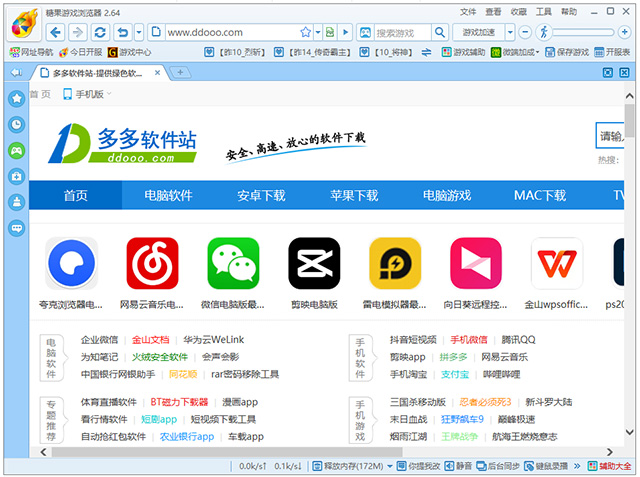The height and width of the screenshot is (477, 640).
Task: Collapse sidebar with the left arrow tab-bar icon
Action: pos(16,73)
